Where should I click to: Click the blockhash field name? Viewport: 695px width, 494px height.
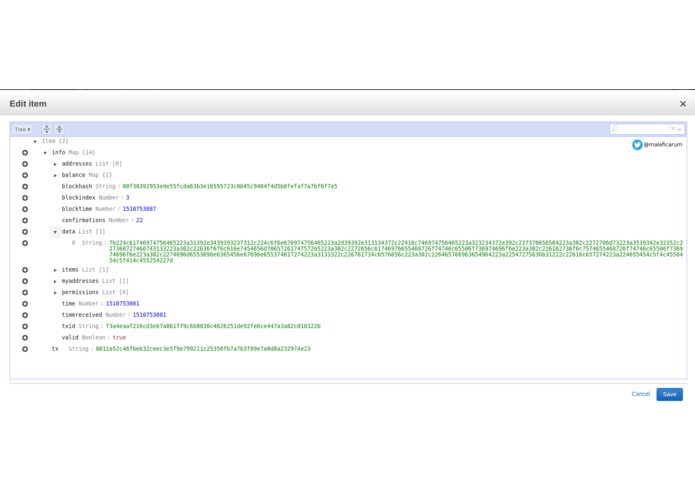tap(77, 186)
